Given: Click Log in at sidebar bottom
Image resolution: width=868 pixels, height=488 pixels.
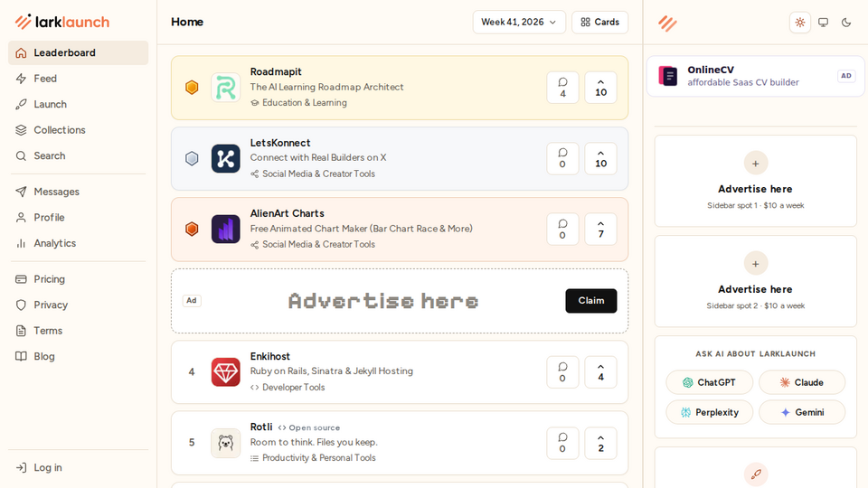Looking at the screenshot, I should 78,467.
